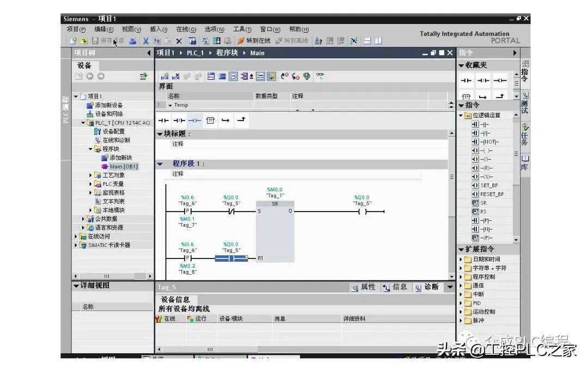Collapse the 位逻辑运算 bit logic folder
Viewport: 588px width, 368px height.
click(461, 116)
